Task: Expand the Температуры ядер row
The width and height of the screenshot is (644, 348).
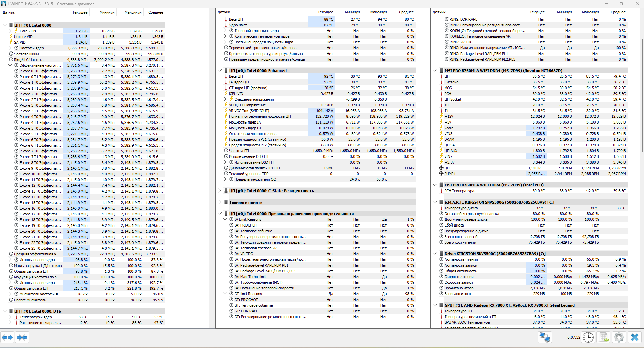Action: click(10, 317)
